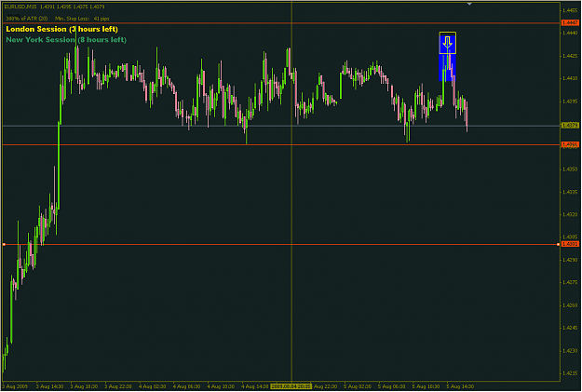Click the 1.4230 price scale value
The width and height of the screenshot is (582, 392).
click(x=570, y=350)
